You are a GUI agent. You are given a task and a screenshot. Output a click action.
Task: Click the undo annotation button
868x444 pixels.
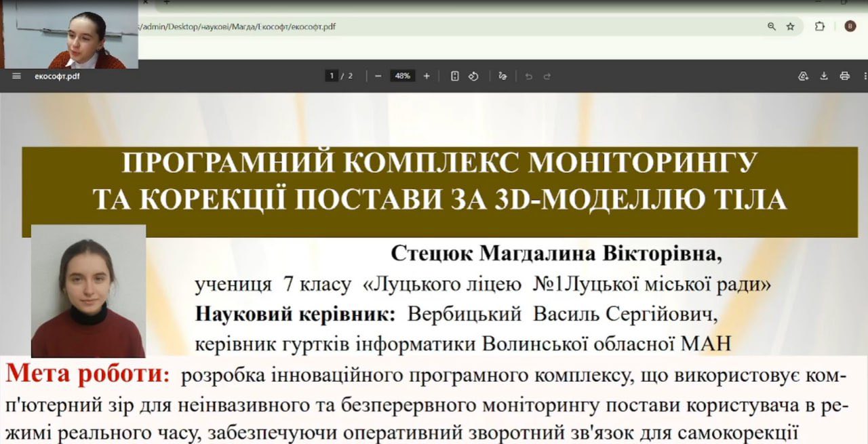coord(529,76)
